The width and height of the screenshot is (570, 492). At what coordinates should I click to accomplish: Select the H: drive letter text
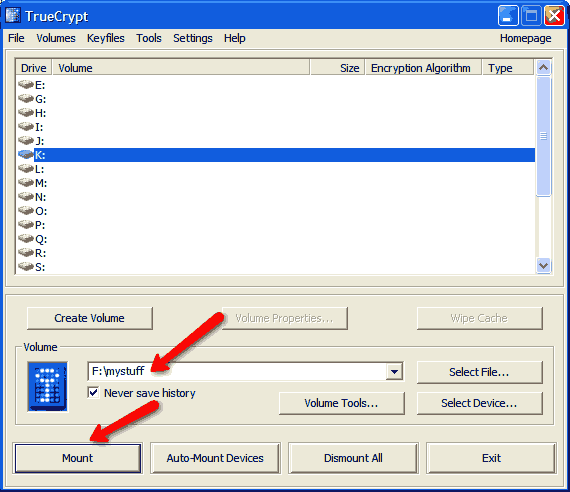tap(40, 113)
